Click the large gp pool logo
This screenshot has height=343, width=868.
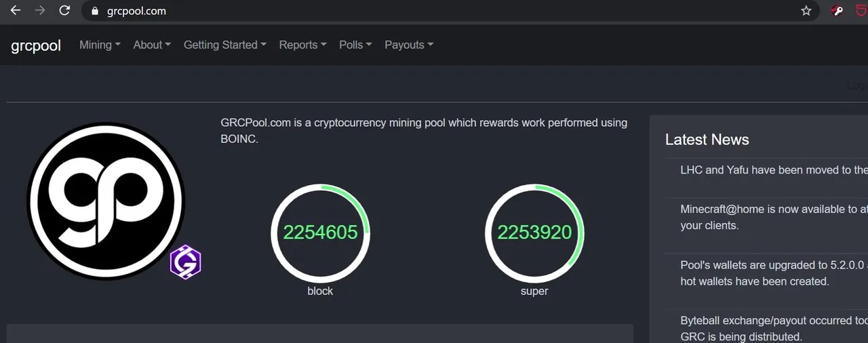(x=105, y=201)
